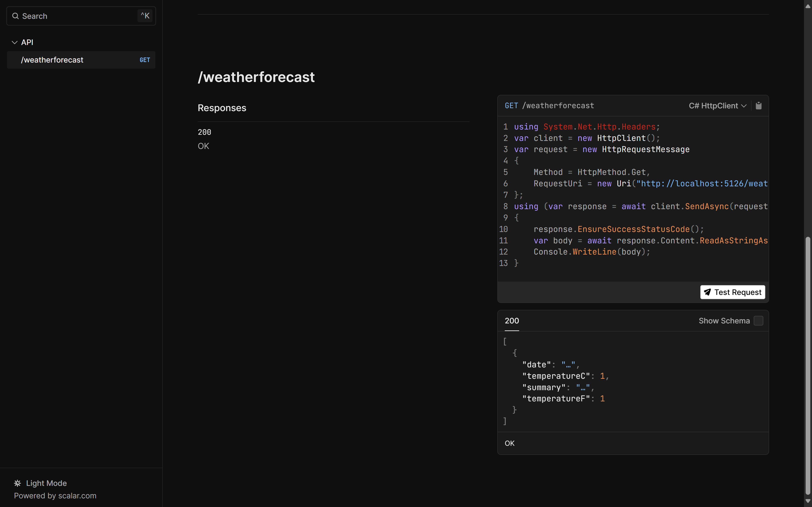
Task: Click the scroll down arrow
Action: 808,501
